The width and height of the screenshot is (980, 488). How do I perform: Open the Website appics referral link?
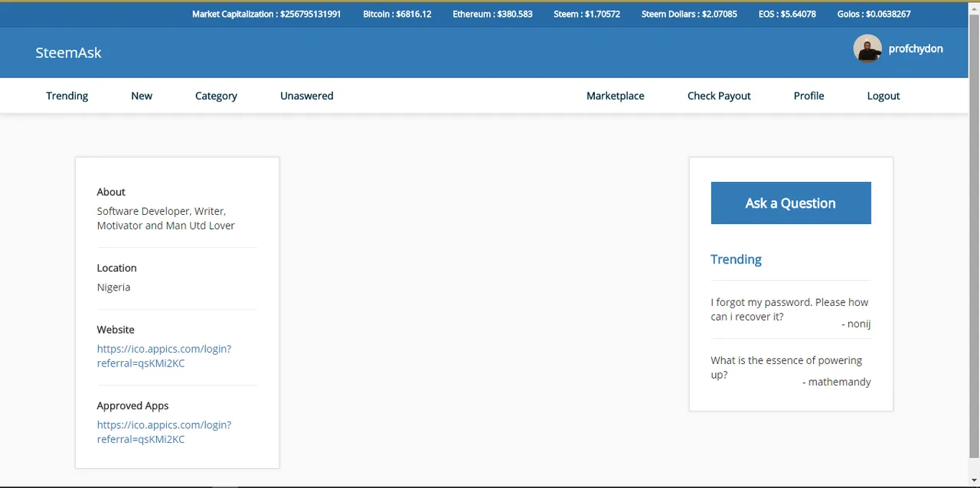(164, 356)
